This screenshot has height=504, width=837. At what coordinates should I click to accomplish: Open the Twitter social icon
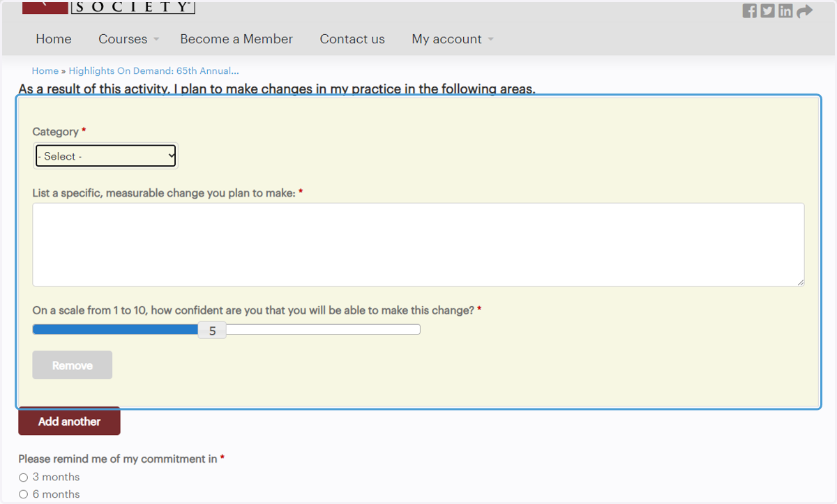click(767, 10)
